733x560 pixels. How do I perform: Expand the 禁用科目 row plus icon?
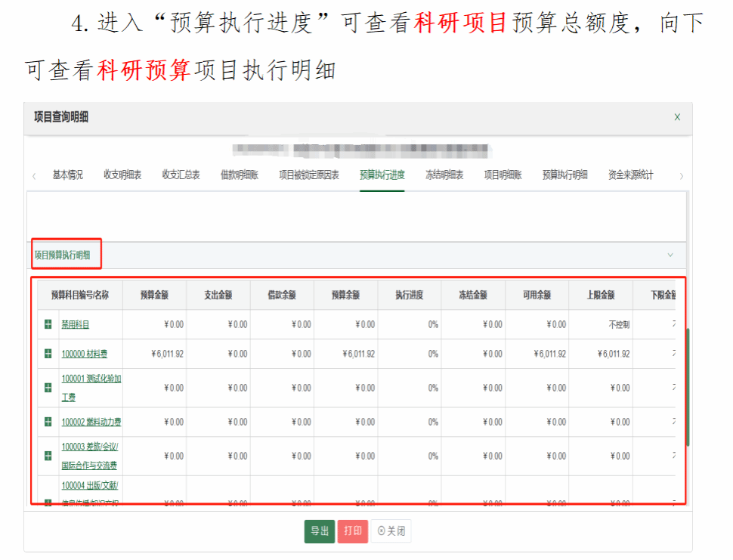tap(48, 324)
